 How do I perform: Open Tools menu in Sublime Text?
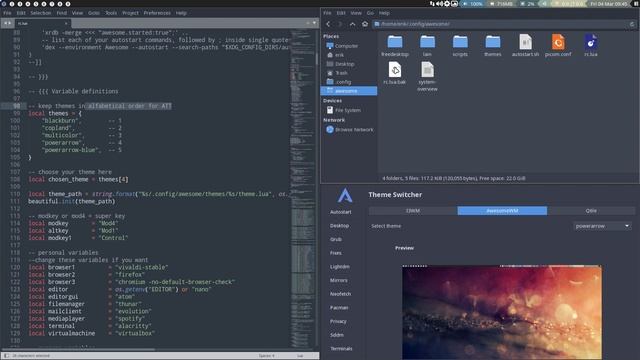click(x=111, y=13)
